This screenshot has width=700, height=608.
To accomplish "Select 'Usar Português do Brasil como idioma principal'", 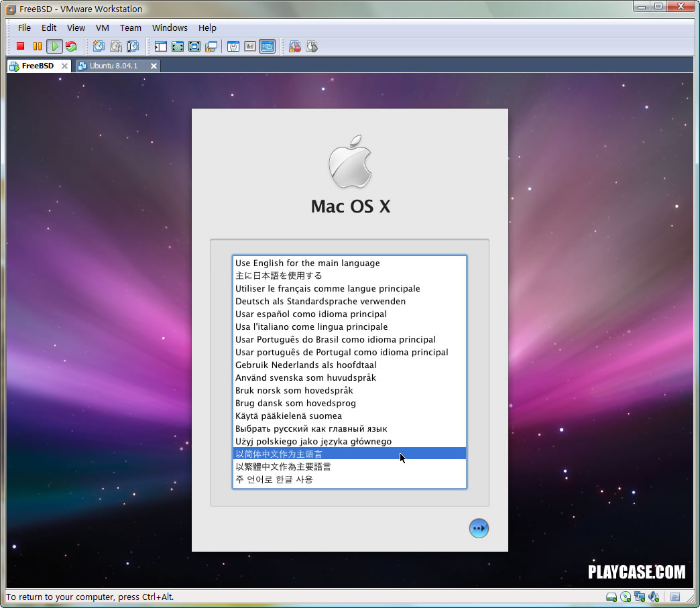I will click(x=349, y=339).
